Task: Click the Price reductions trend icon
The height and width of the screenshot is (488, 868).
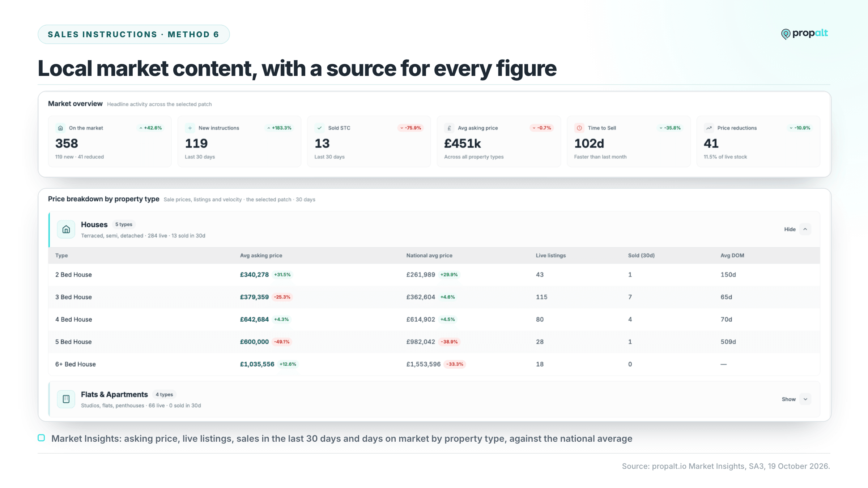Action: tap(709, 128)
